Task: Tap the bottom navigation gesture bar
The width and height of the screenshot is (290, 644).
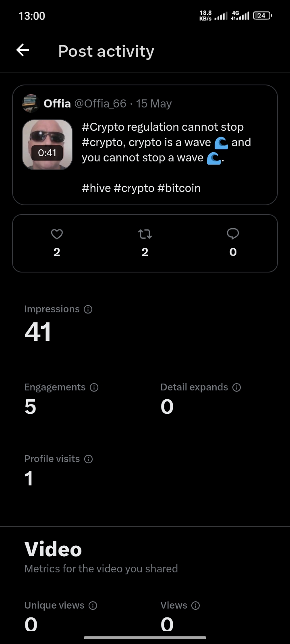Action: [145, 638]
